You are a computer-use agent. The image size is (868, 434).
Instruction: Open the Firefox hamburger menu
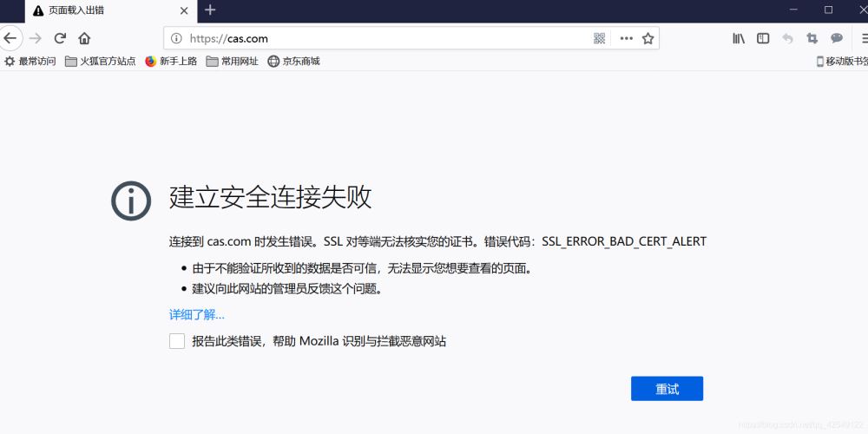[x=865, y=38]
